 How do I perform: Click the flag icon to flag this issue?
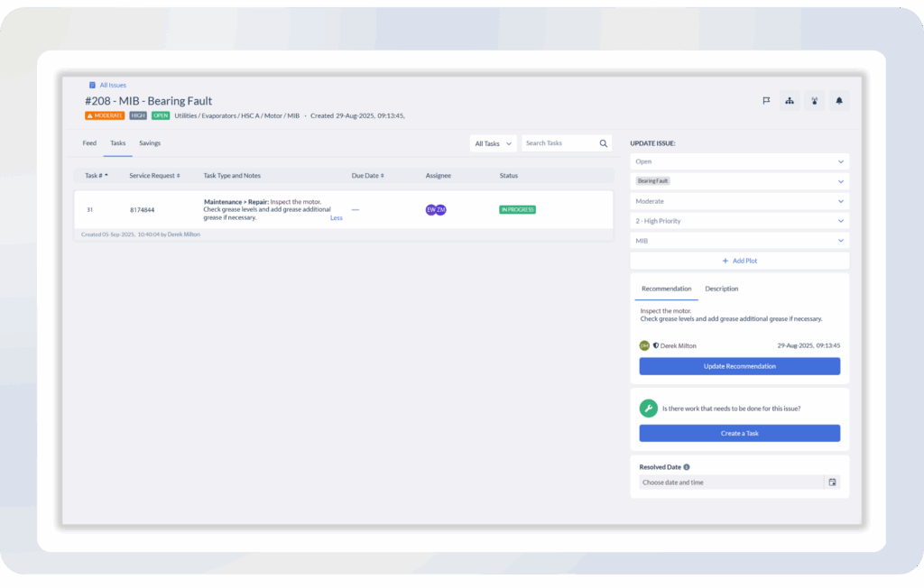point(766,100)
